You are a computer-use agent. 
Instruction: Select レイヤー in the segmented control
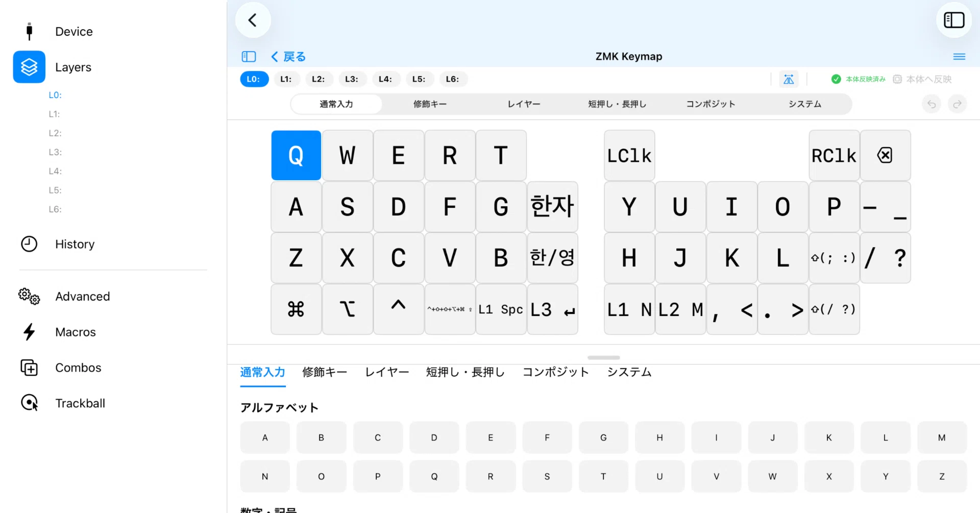(x=524, y=104)
